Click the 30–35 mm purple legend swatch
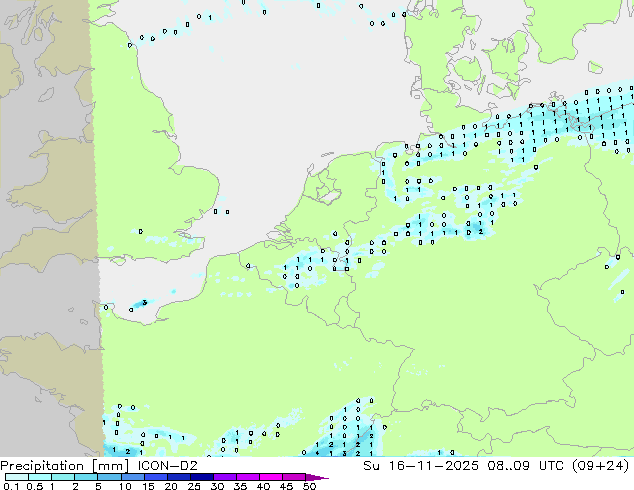This screenshot has width=634, height=490. (x=225, y=477)
